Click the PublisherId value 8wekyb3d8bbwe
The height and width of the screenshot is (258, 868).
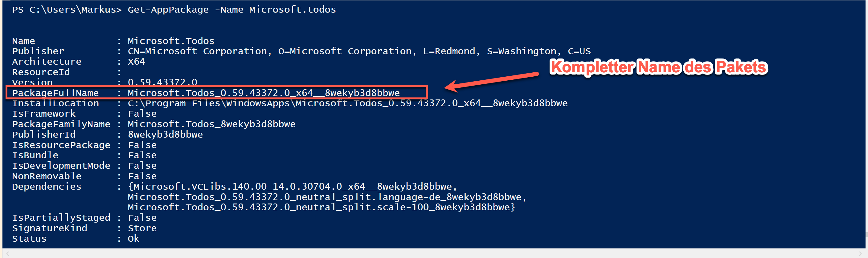[x=165, y=135]
